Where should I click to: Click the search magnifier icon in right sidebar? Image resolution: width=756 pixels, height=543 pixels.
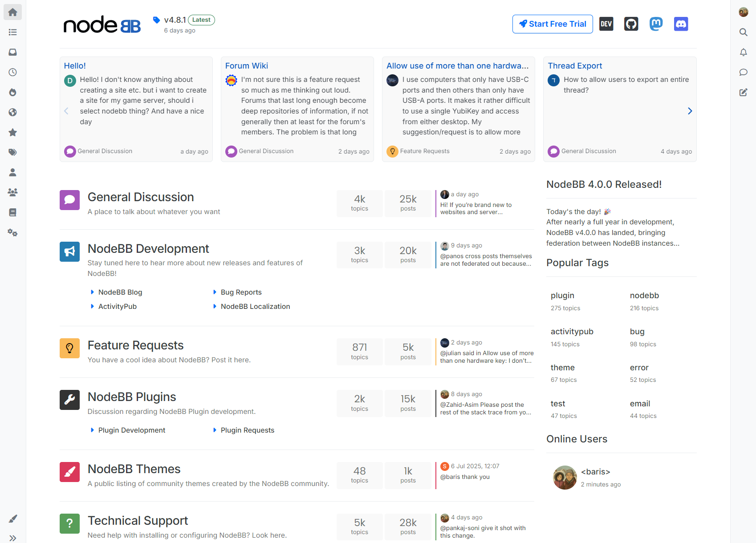click(x=743, y=32)
